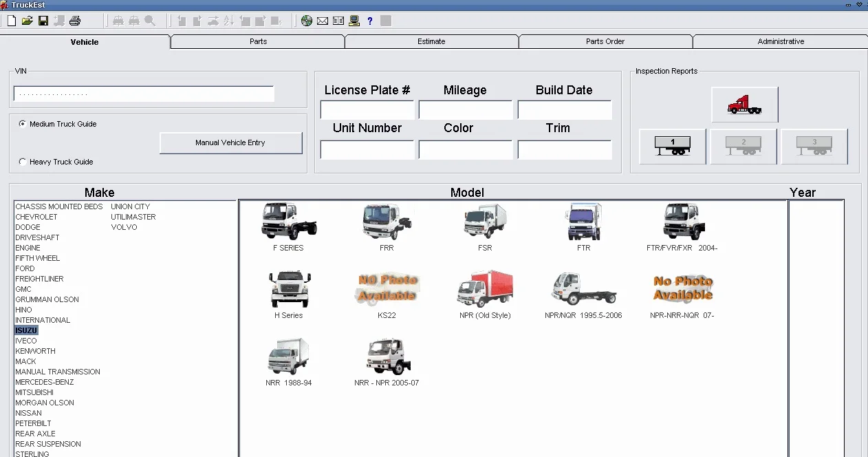
Task: Click the Manual Vehicle Entry button
Action: pyautogui.click(x=230, y=142)
